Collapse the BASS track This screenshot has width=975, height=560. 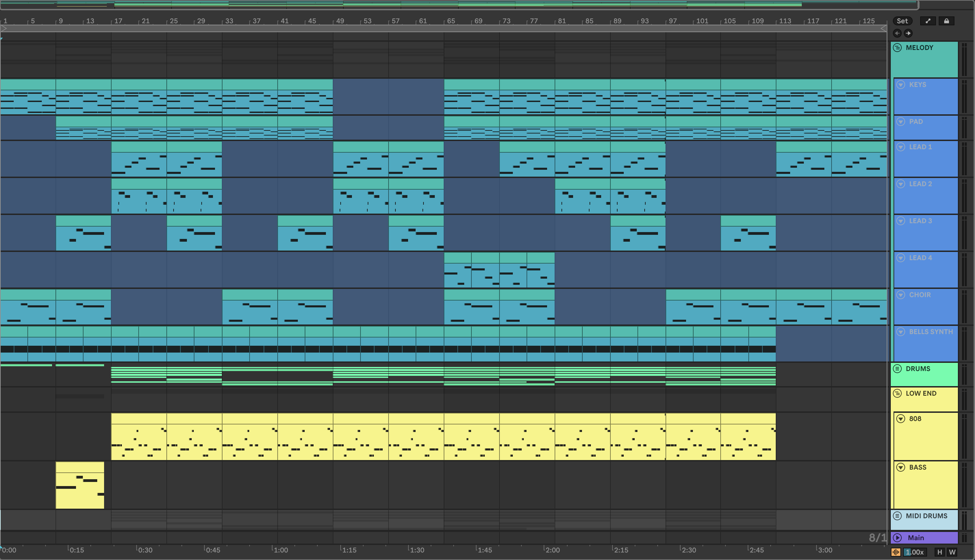pyautogui.click(x=901, y=467)
